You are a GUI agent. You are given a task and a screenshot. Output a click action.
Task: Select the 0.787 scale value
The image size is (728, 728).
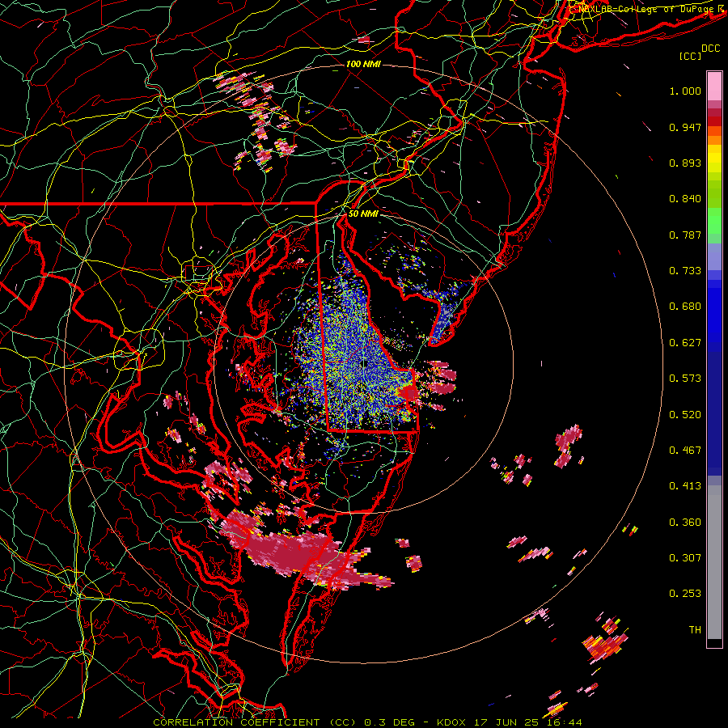click(685, 235)
